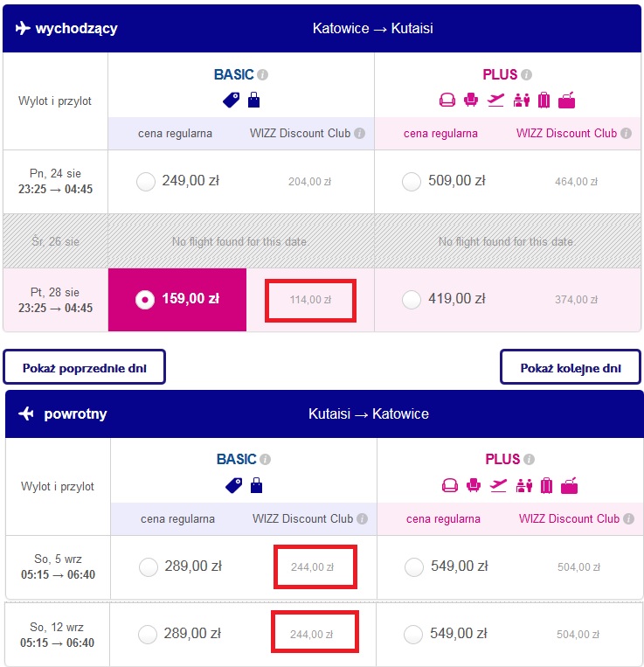Click the 244,00 zł discount price for 5 wrz
This screenshot has width=644, height=667.
(313, 567)
